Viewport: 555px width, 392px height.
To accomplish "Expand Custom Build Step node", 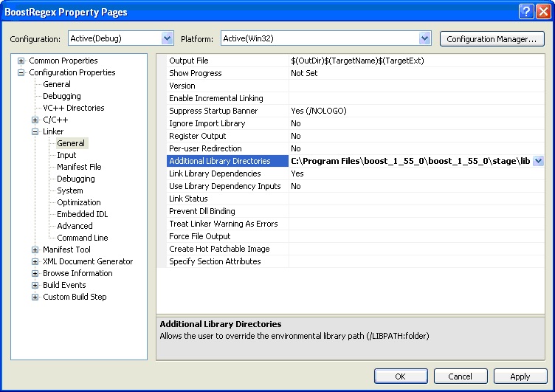I will point(35,297).
